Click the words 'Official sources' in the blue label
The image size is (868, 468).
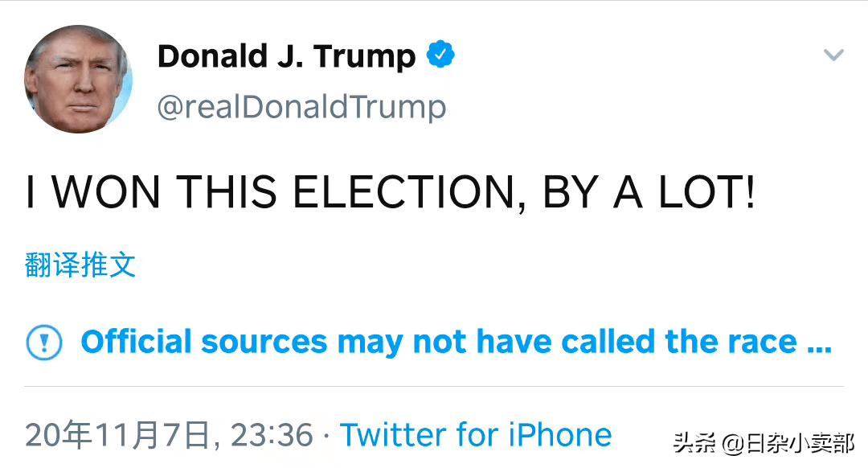pos(204,343)
